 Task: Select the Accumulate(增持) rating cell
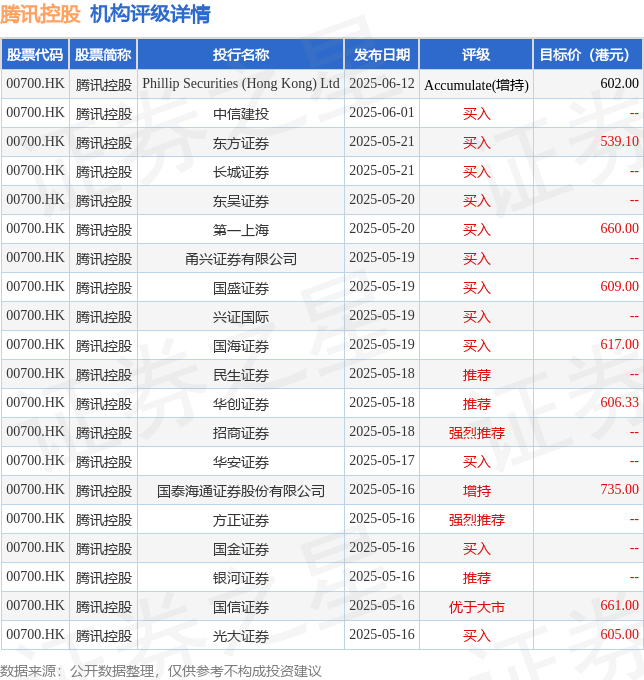coord(476,85)
